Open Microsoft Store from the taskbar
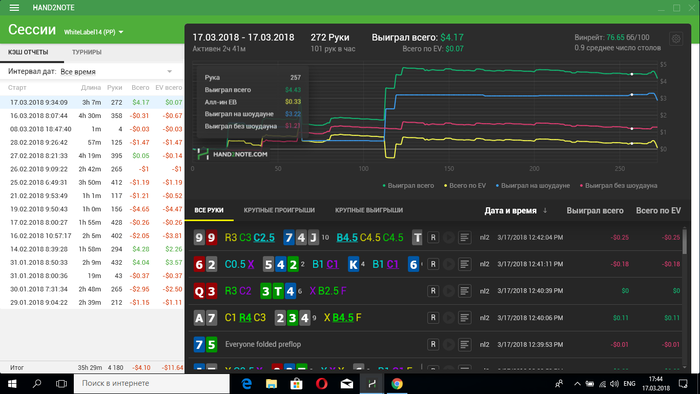Image resolution: width=700 pixels, height=394 pixels. [296, 384]
